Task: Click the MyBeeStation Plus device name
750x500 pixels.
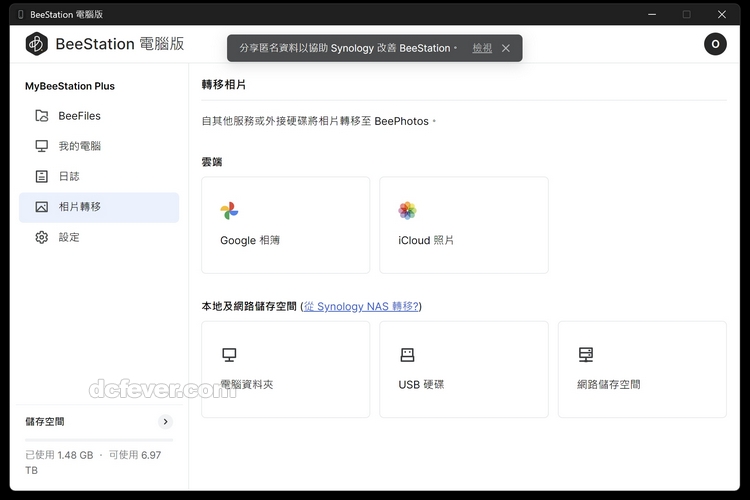Action: click(x=70, y=86)
